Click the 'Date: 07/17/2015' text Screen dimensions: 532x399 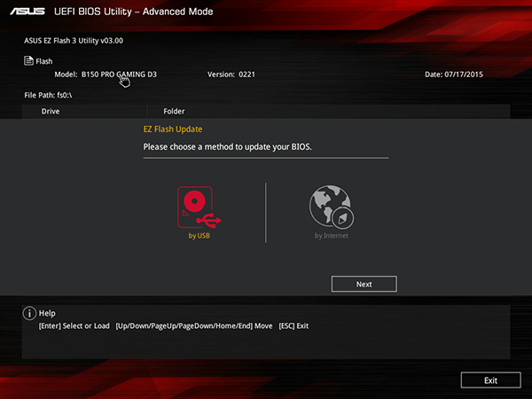[x=454, y=74]
